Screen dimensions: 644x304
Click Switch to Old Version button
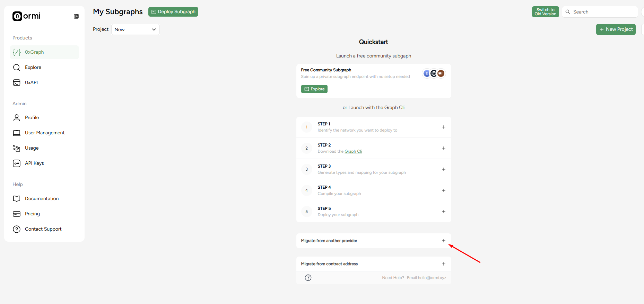point(546,12)
